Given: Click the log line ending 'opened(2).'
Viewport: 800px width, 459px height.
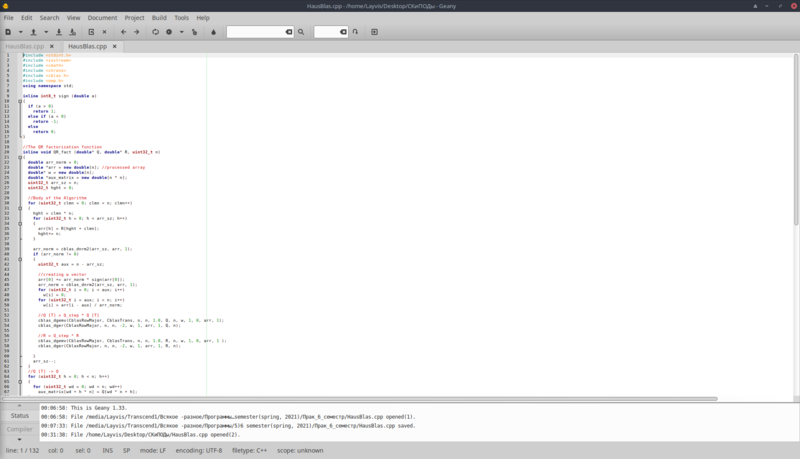Looking at the screenshot, I should click(140, 435).
